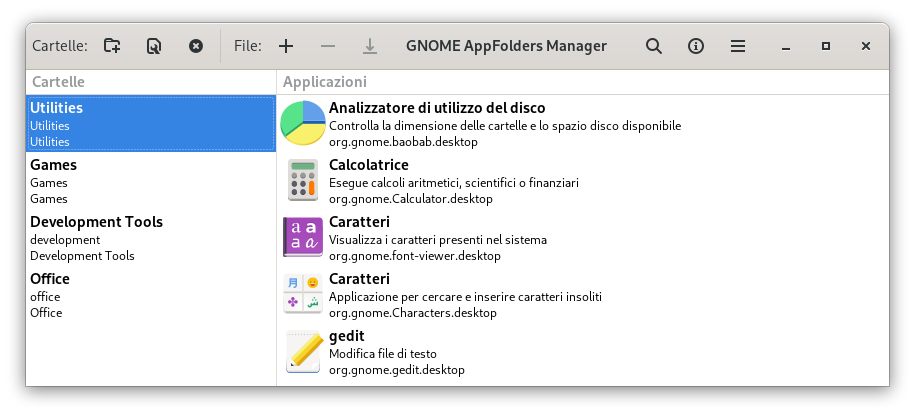Click org.gnome.gedit.desktop file name

pyautogui.click(x=397, y=370)
